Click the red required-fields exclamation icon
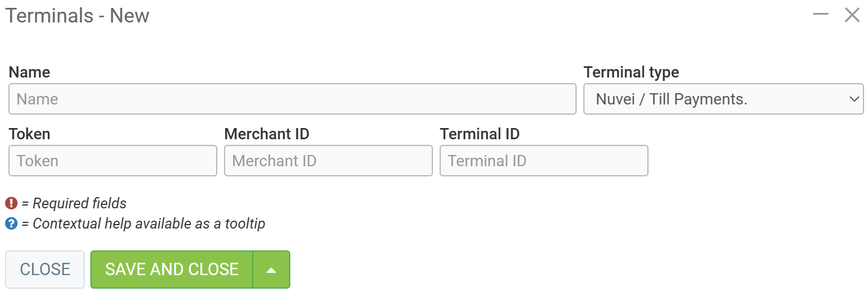 (11, 203)
